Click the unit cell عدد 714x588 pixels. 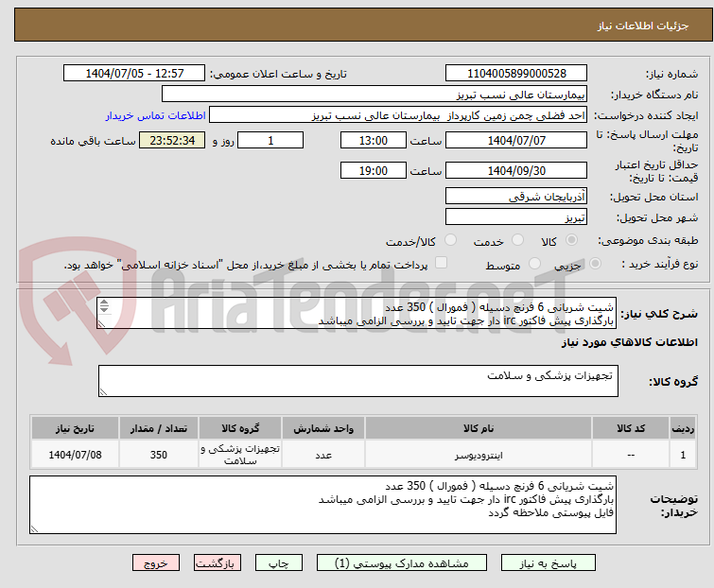[323, 455]
